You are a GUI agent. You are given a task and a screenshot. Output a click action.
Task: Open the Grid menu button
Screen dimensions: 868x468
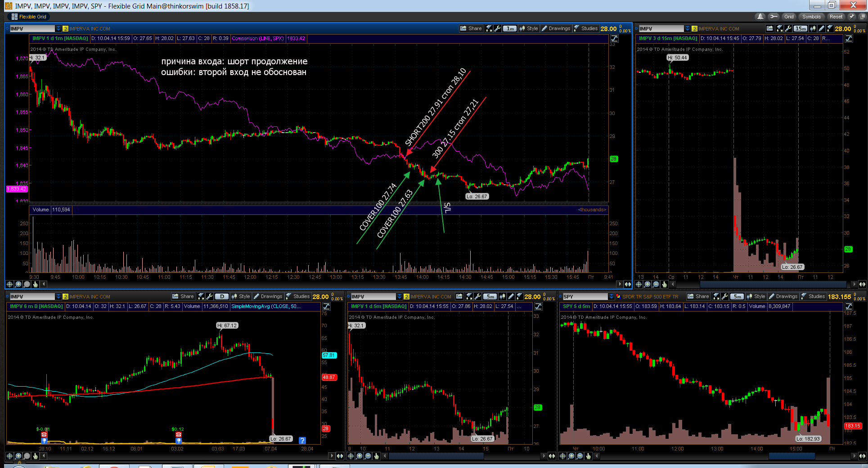coord(789,17)
